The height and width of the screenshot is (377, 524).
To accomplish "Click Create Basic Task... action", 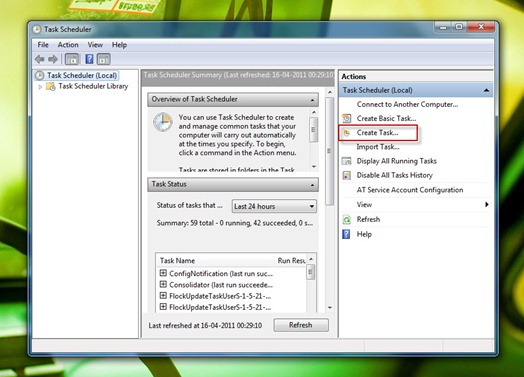I will [x=386, y=118].
